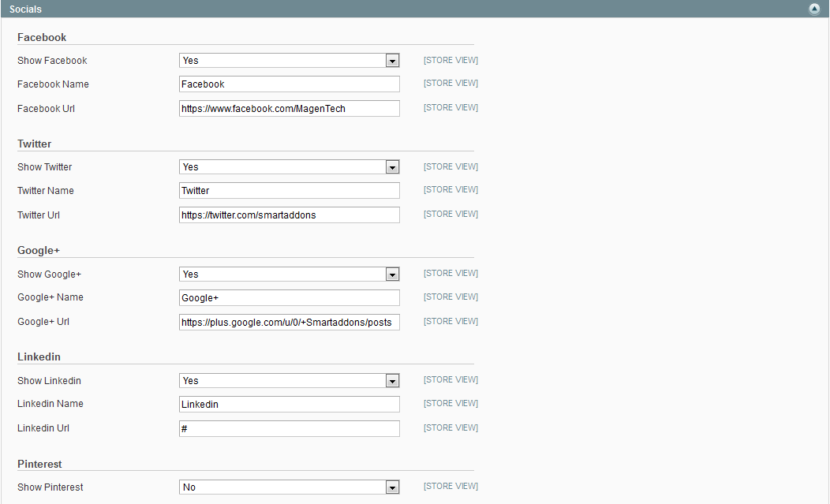Click the Twitter Name label

click(46, 191)
